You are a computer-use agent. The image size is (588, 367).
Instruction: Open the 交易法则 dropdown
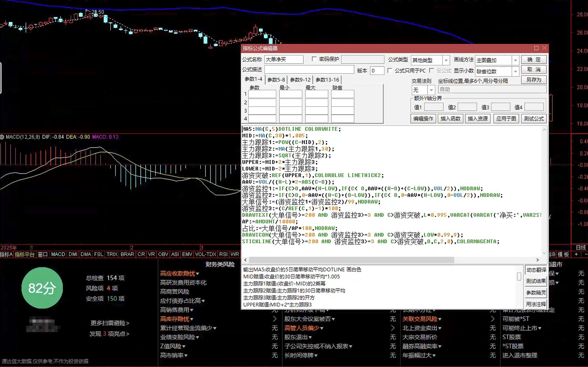click(x=431, y=90)
